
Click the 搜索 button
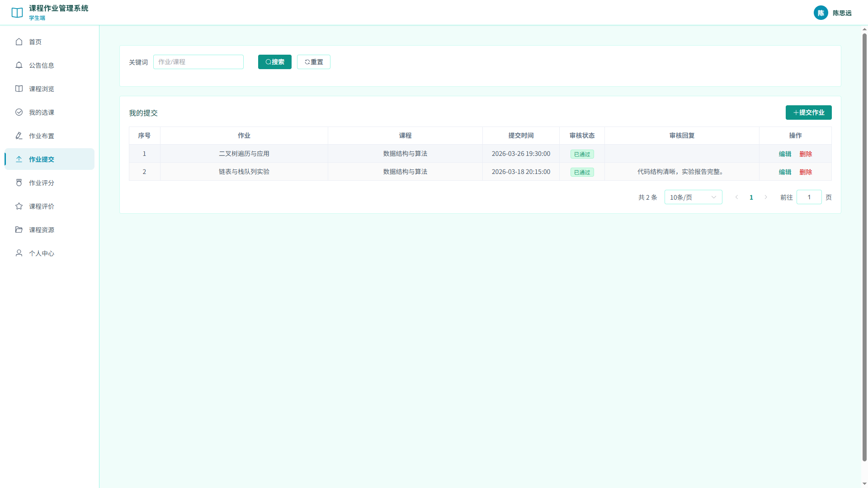[x=275, y=62]
